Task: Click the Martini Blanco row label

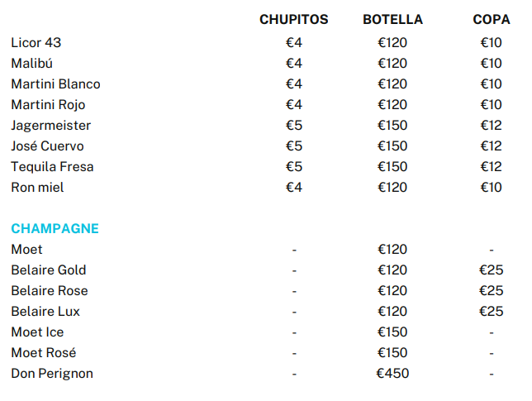Action: pyautogui.click(x=55, y=84)
